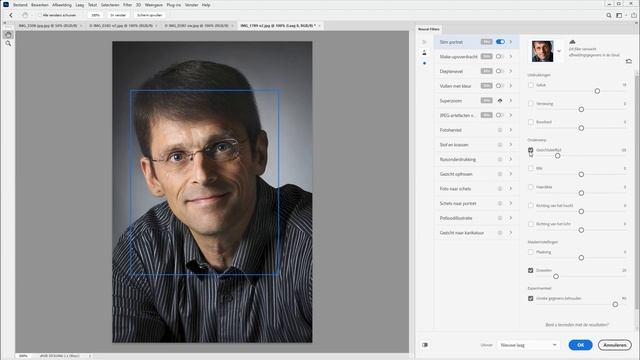Check the Haardikte checkbox
640x360 pixels.
(531, 187)
